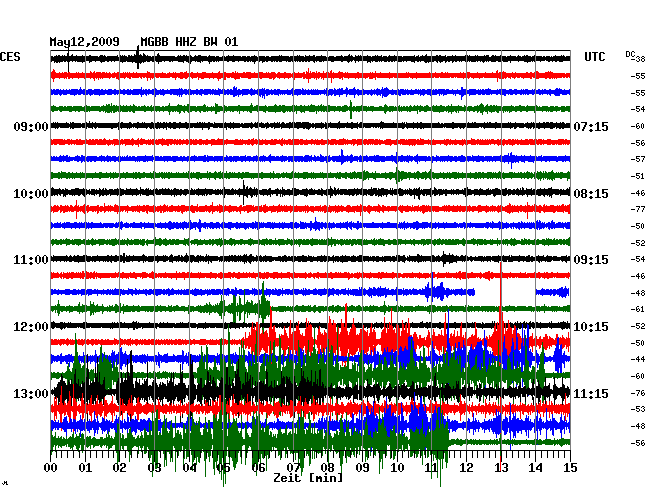Select the DC offset value -57
Viewport: 650px width, 494px height.
click(638, 159)
